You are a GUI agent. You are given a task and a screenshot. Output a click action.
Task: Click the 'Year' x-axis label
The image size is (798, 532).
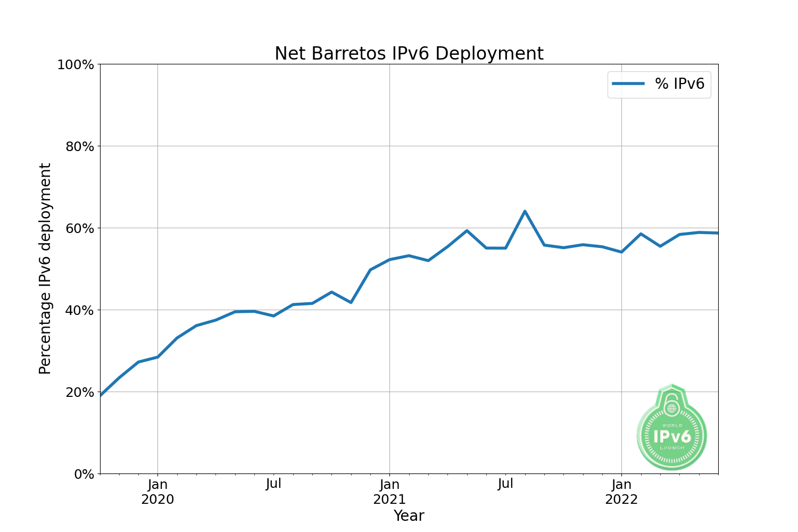pyautogui.click(x=409, y=516)
